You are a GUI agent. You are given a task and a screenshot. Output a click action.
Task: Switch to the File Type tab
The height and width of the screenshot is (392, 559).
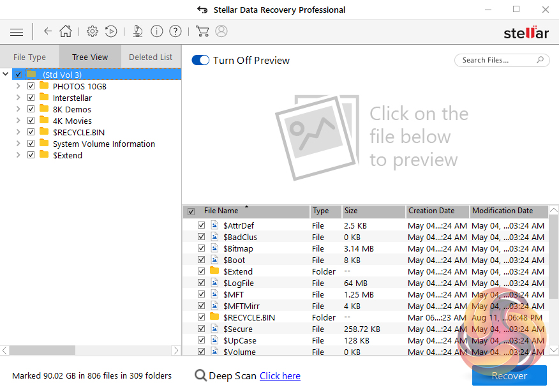[29, 57]
